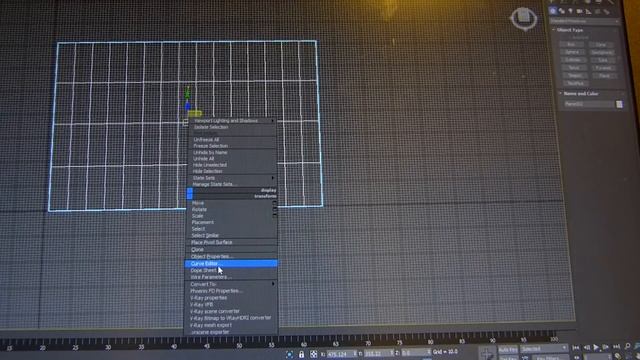Click the object color swatch beside name field
This screenshot has width=640, height=360.
[x=619, y=104]
